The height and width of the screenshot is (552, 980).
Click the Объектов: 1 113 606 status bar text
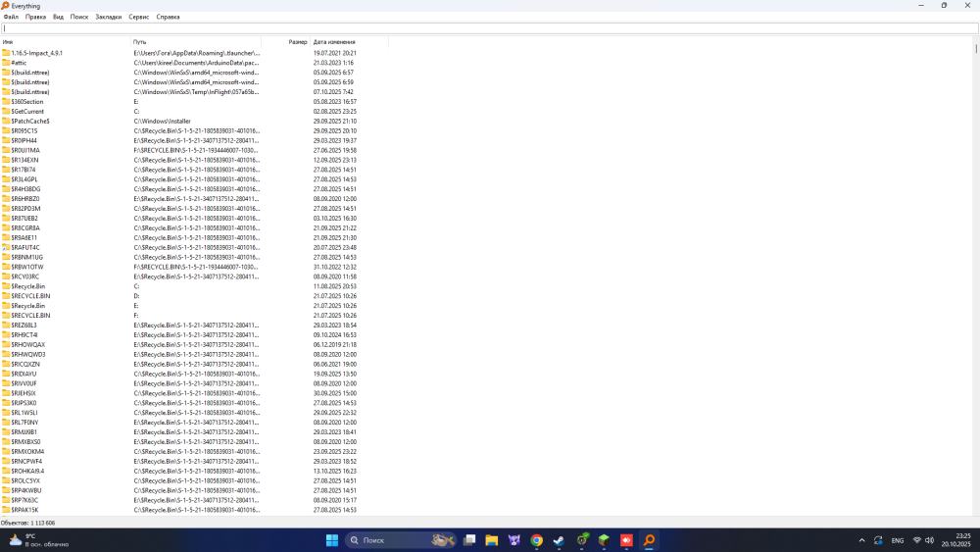(x=27, y=523)
